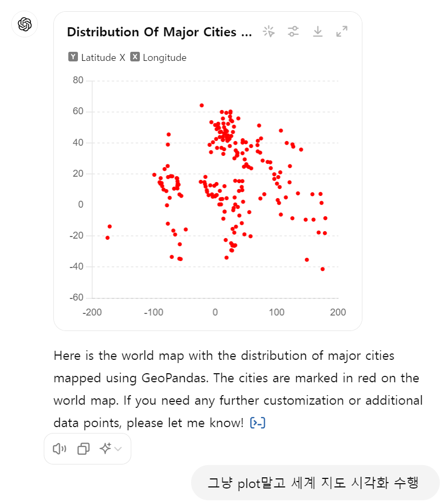Toggle the interactive chart mode icon

(269, 31)
